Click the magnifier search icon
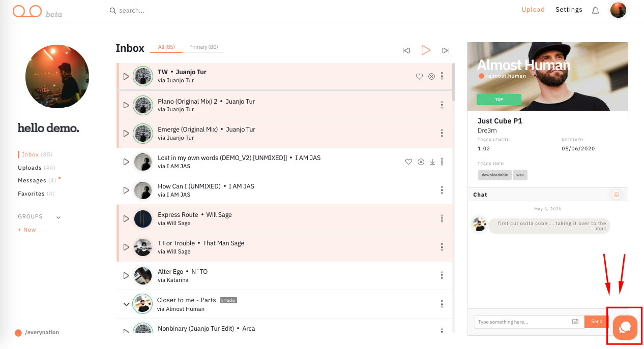 coord(113,10)
